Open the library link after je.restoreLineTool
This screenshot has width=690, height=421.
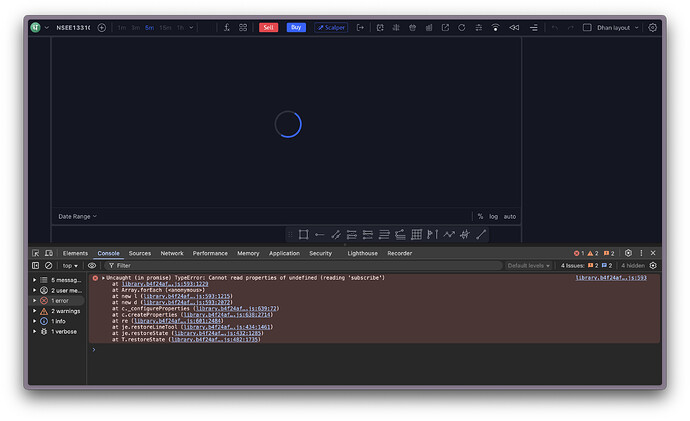tap(227, 327)
